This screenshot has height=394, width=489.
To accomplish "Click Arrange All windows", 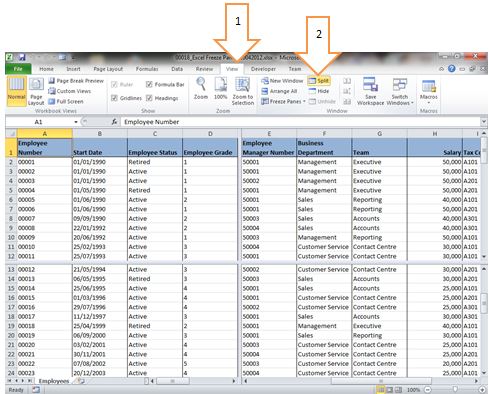I will (x=279, y=91).
